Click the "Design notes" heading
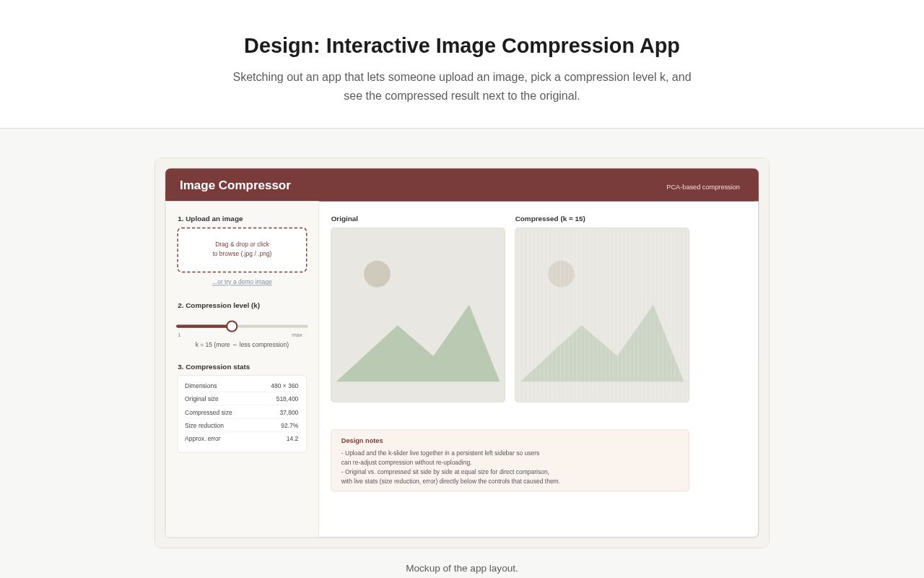This screenshot has width=924, height=578. pyautogui.click(x=362, y=441)
